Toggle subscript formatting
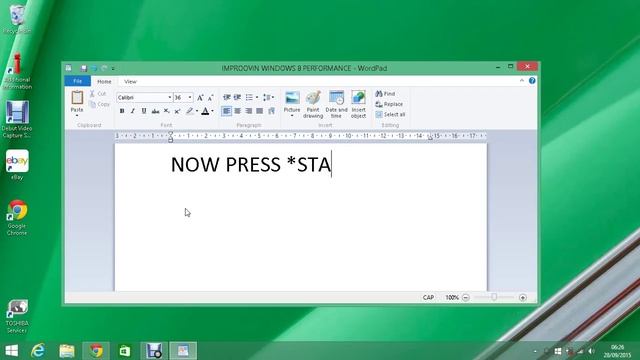This screenshot has width=640, height=360. click(167, 111)
